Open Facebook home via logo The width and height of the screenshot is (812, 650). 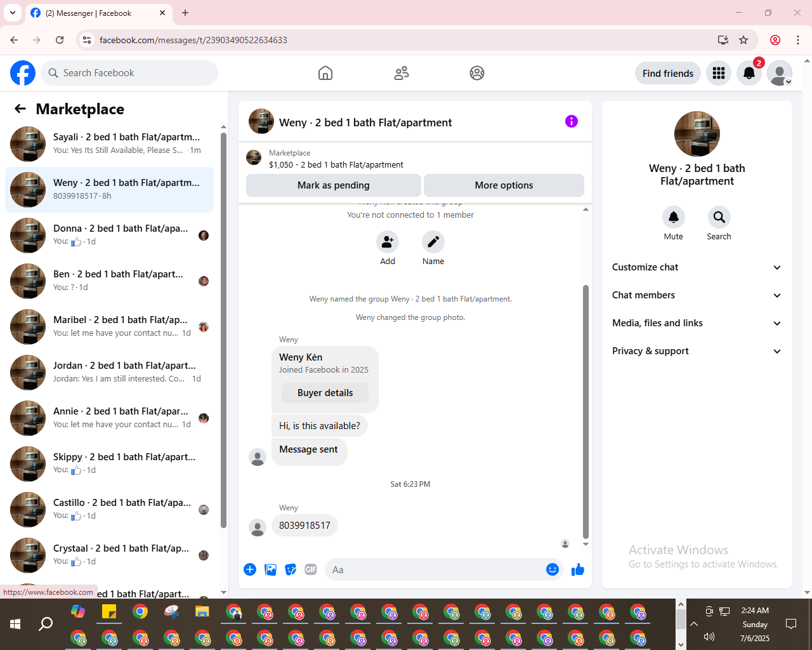23,73
